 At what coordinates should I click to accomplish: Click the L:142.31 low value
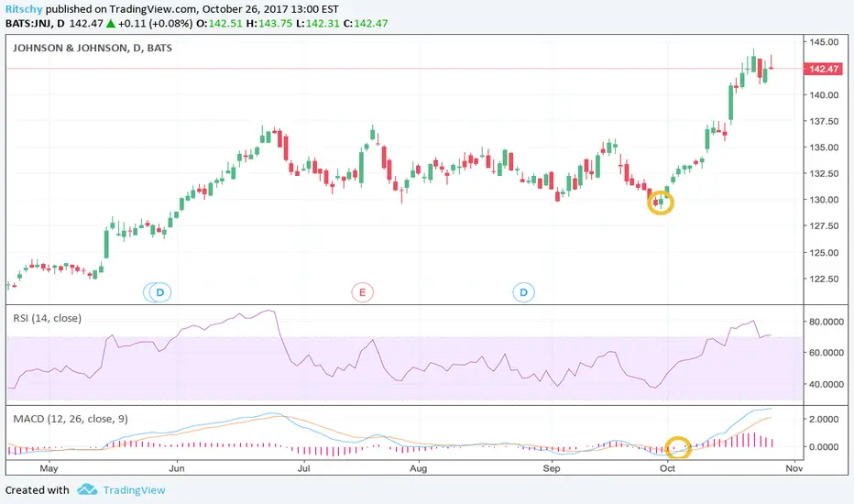click(x=318, y=24)
